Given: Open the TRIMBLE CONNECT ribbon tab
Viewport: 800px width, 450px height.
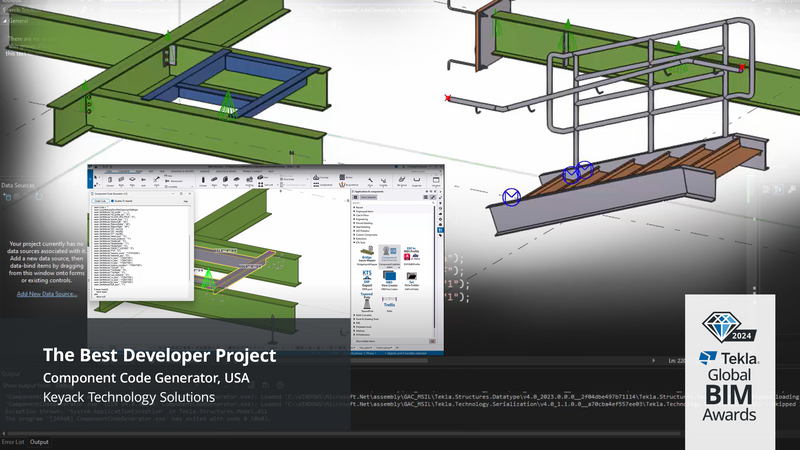Looking at the screenshot, I should pos(253,171).
